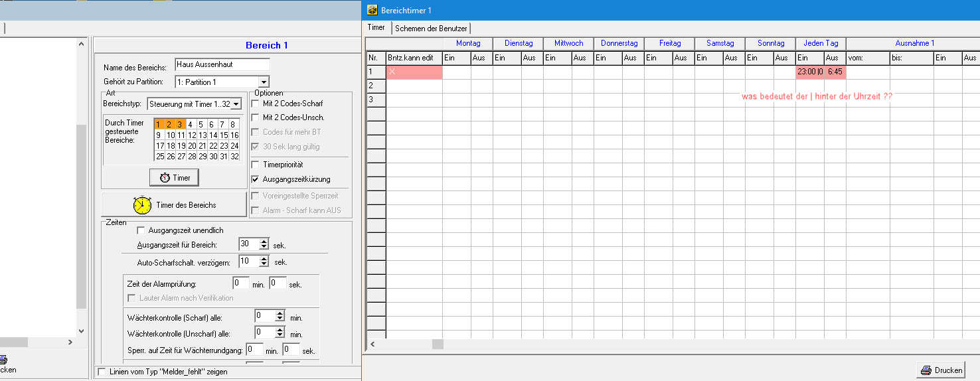The height and width of the screenshot is (381, 980).
Task: Deselect highlighted timer area number 1
Action: [158, 124]
